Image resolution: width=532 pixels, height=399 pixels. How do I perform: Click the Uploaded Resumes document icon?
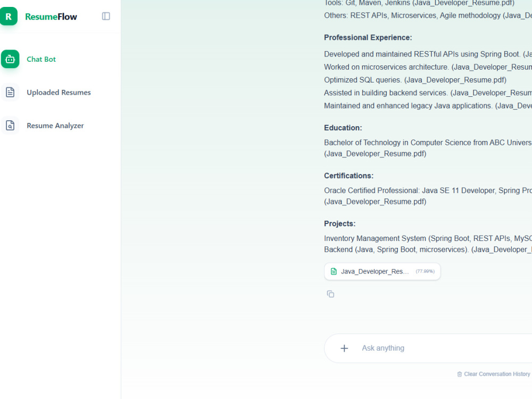click(x=10, y=92)
